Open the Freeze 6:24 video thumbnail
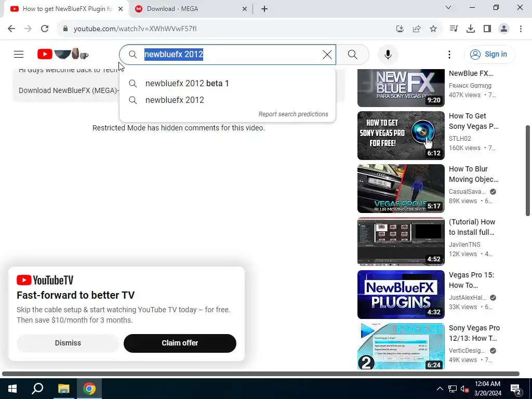Viewport: 532px width, 399px height. coord(401,346)
